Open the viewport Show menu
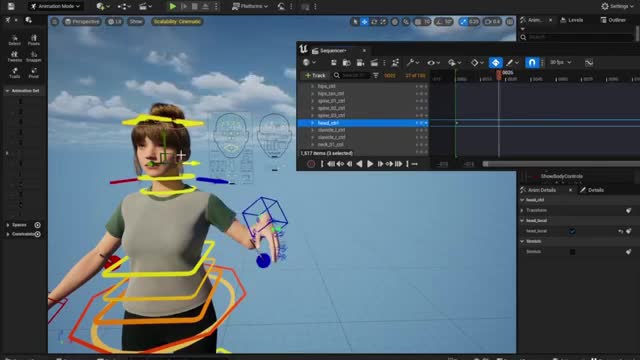640x360 pixels. coord(136,22)
